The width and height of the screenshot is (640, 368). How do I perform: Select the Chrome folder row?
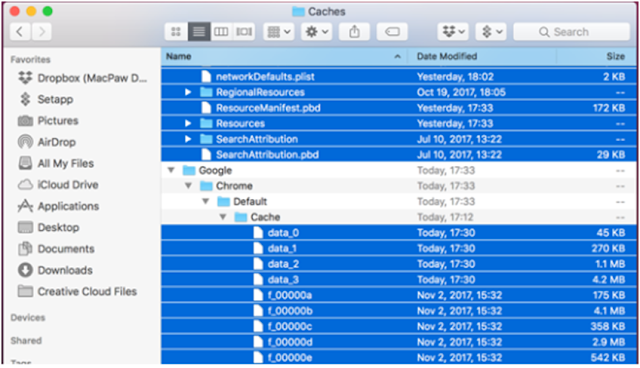399,186
